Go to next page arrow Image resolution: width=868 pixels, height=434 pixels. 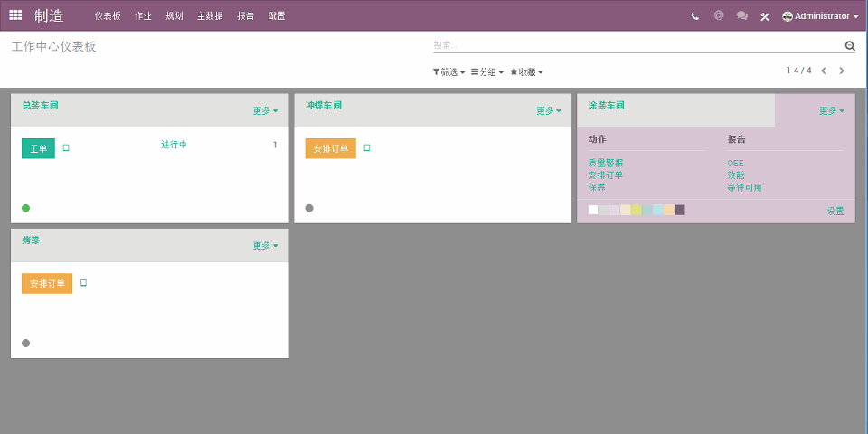pos(842,71)
